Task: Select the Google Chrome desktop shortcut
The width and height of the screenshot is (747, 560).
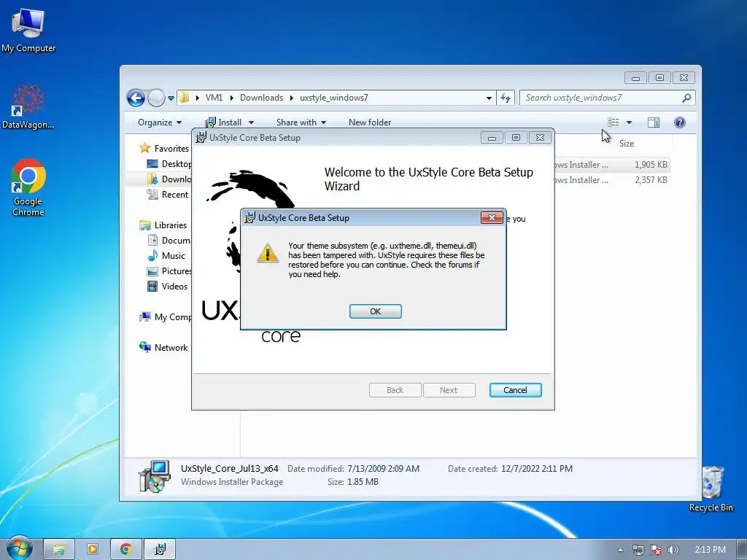Action: tap(28, 187)
